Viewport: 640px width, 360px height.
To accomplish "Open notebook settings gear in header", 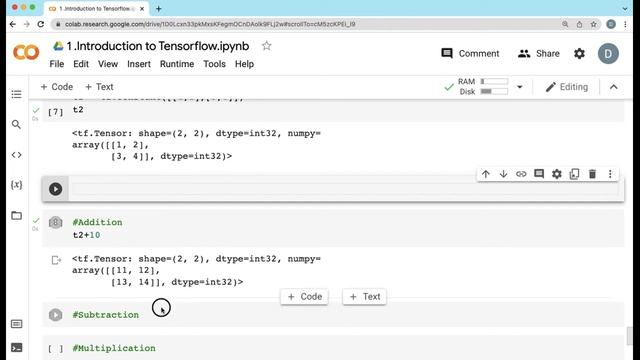I will point(579,53).
